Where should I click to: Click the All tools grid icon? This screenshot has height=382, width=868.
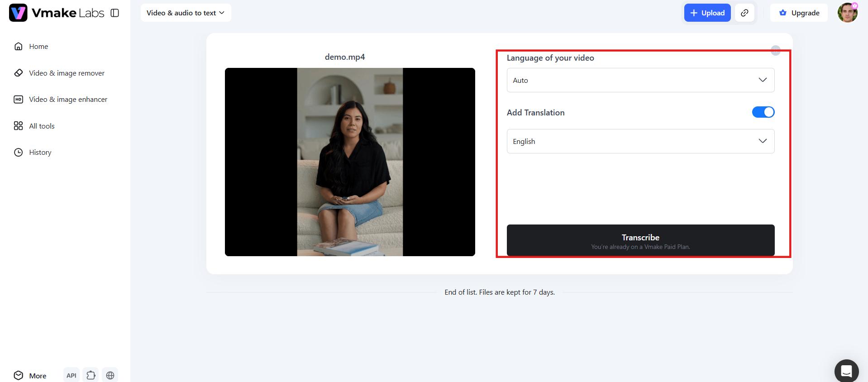click(19, 126)
